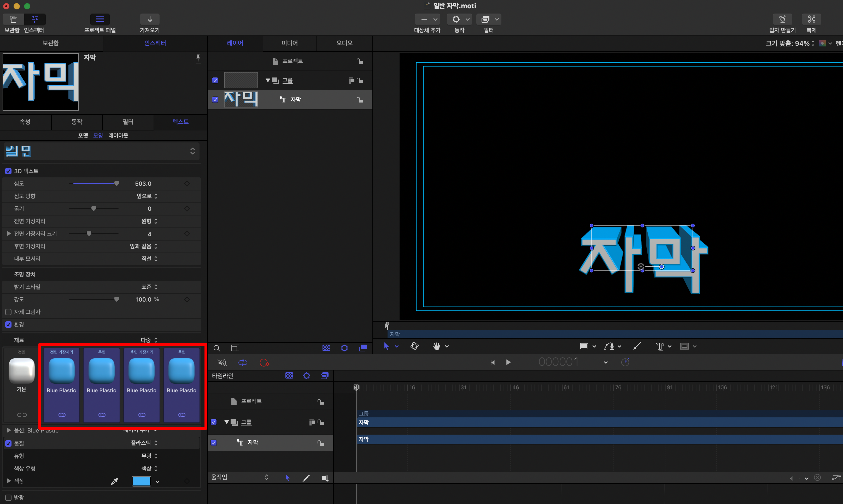843x504 pixels.
Task: Toggle the record animation button
Action: coord(264,363)
